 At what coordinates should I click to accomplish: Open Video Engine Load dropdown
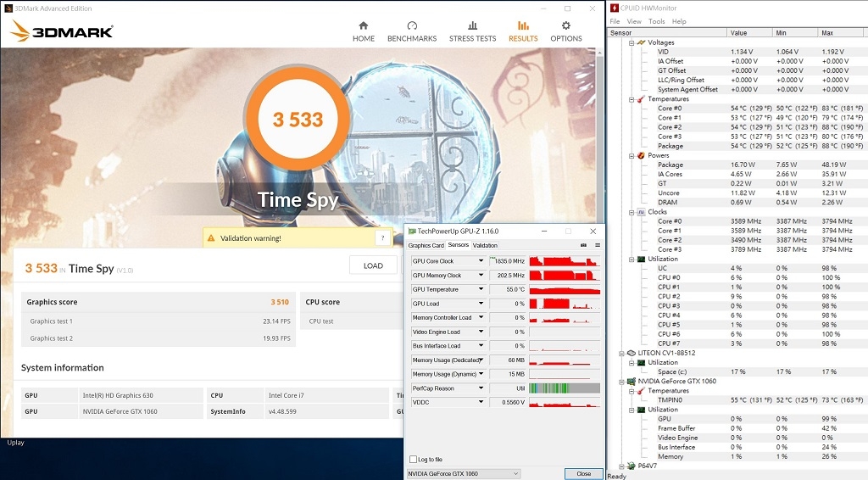(x=481, y=332)
